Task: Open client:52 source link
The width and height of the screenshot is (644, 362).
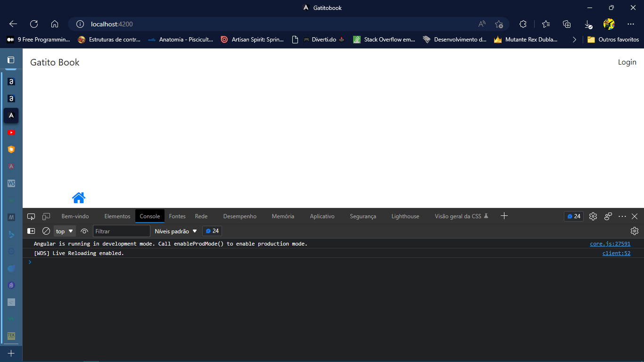Action: pos(616,253)
